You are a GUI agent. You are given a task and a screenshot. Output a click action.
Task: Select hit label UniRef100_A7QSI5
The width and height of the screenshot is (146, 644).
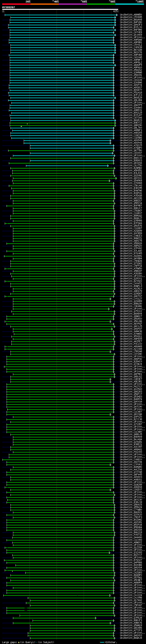click(x=131, y=146)
